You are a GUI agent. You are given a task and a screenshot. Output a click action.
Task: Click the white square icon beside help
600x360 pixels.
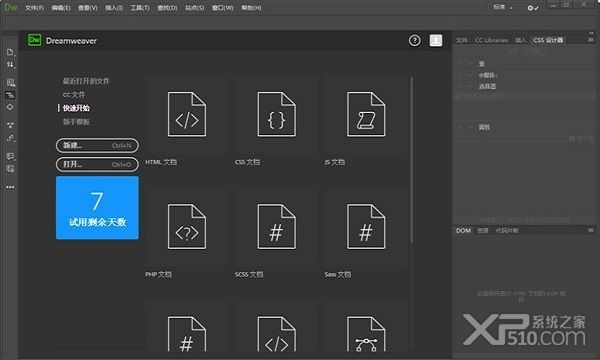point(436,40)
